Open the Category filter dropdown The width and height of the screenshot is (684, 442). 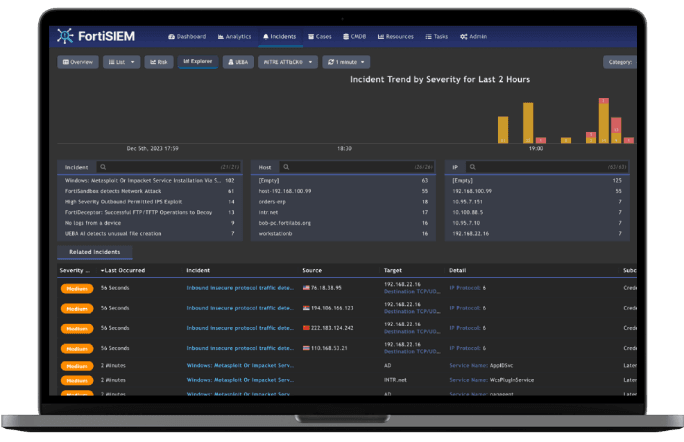pyautogui.click(x=619, y=62)
